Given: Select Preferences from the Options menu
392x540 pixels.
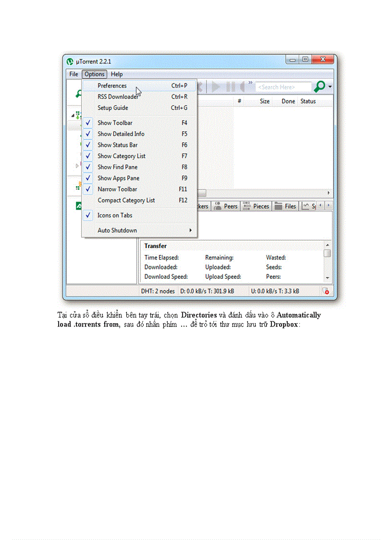Looking at the screenshot, I should pyautogui.click(x=112, y=86).
